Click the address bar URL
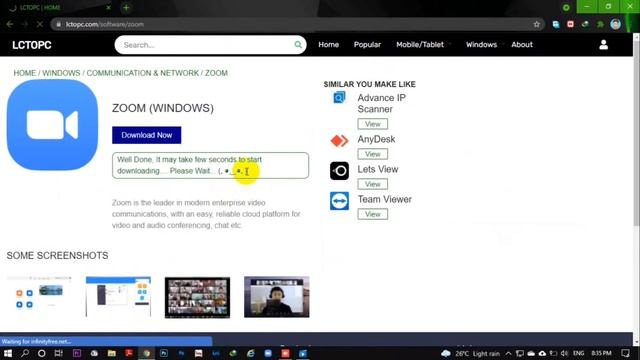Screen dimensions: 640x360 (105, 24)
